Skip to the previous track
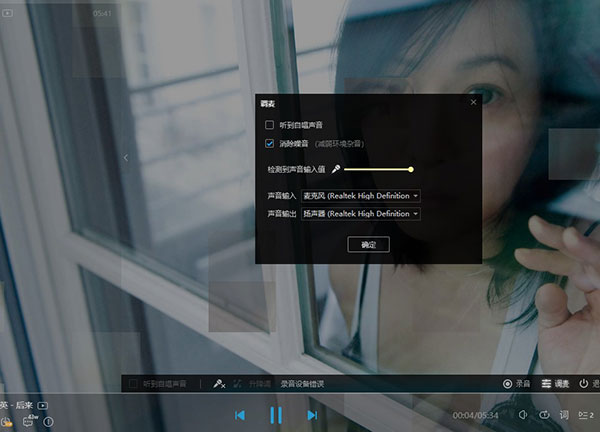 [x=240, y=415]
